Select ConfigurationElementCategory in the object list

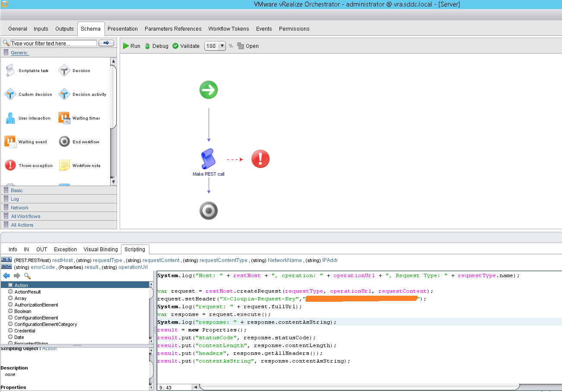pyautogui.click(x=45, y=324)
